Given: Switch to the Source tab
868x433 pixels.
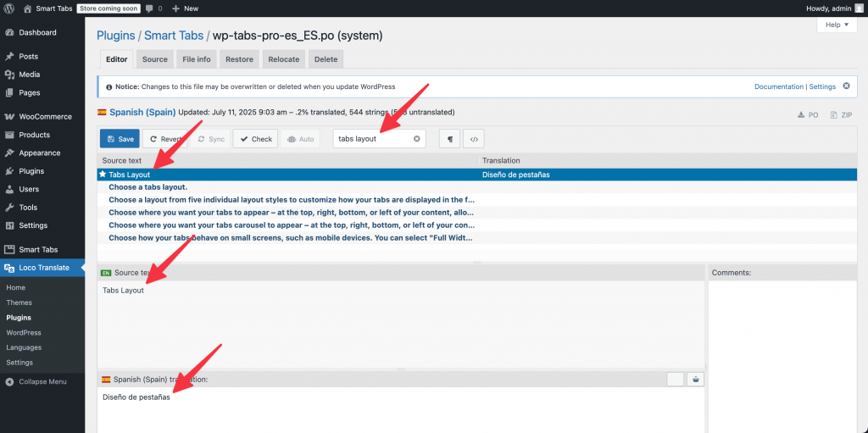Looking at the screenshot, I should [x=155, y=59].
